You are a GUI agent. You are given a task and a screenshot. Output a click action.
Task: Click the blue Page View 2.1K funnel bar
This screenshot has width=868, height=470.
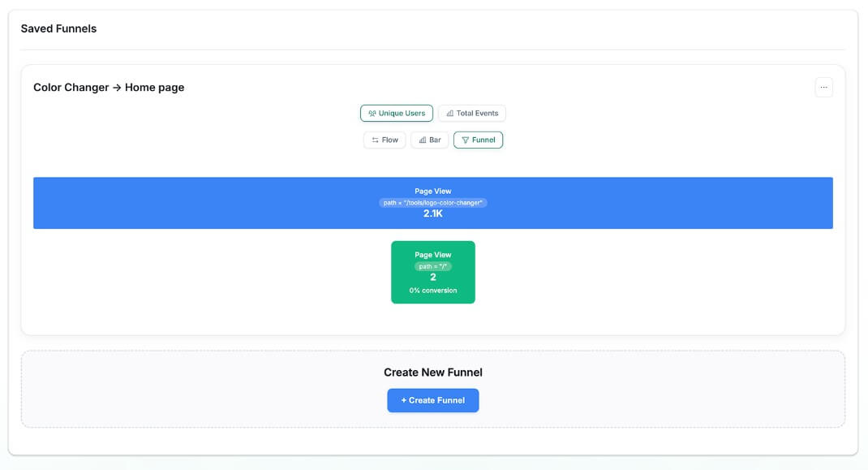[x=433, y=203]
